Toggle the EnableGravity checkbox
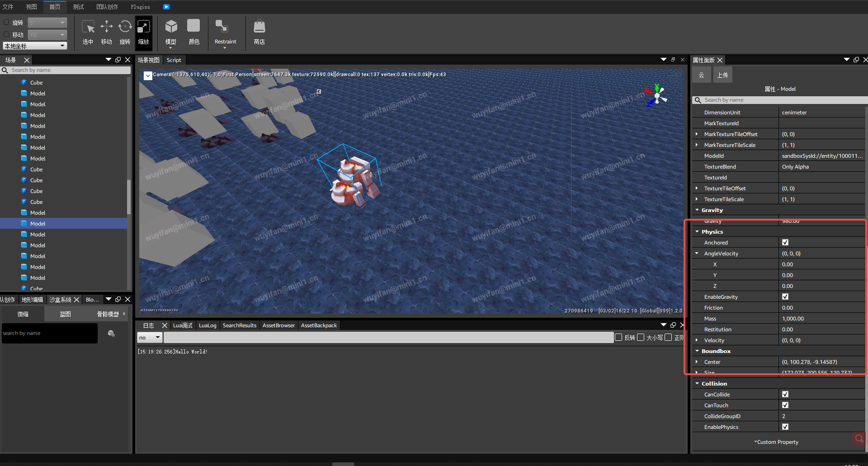Screen dimensions: 868x466 point(785,297)
